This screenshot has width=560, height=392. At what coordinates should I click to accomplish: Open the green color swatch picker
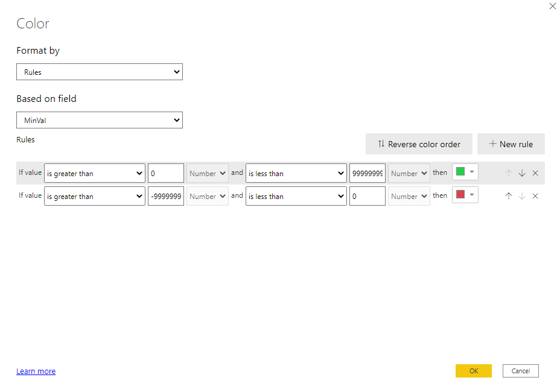(465, 172)
